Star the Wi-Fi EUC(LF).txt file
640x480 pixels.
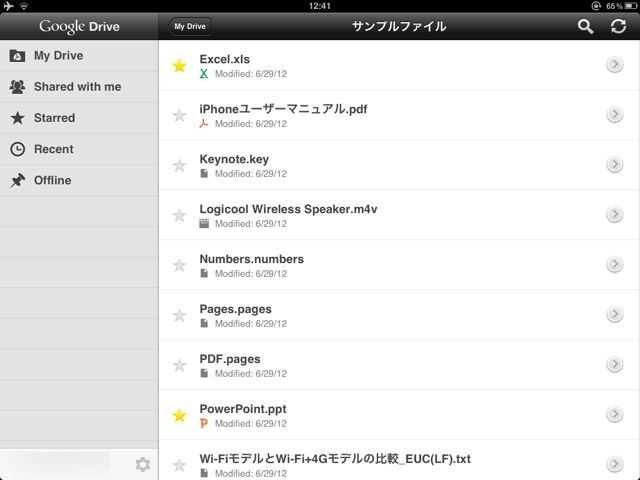pyautogui.click(x=179, y=465)
